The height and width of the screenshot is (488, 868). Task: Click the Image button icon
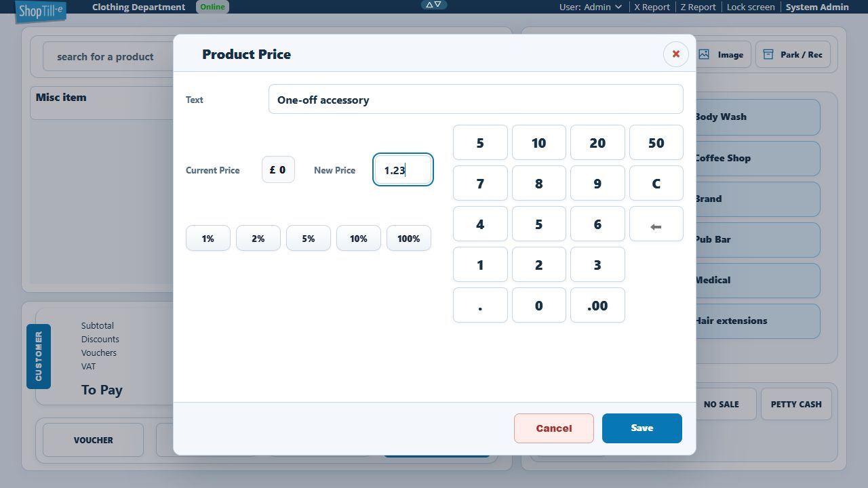[704, 54]
